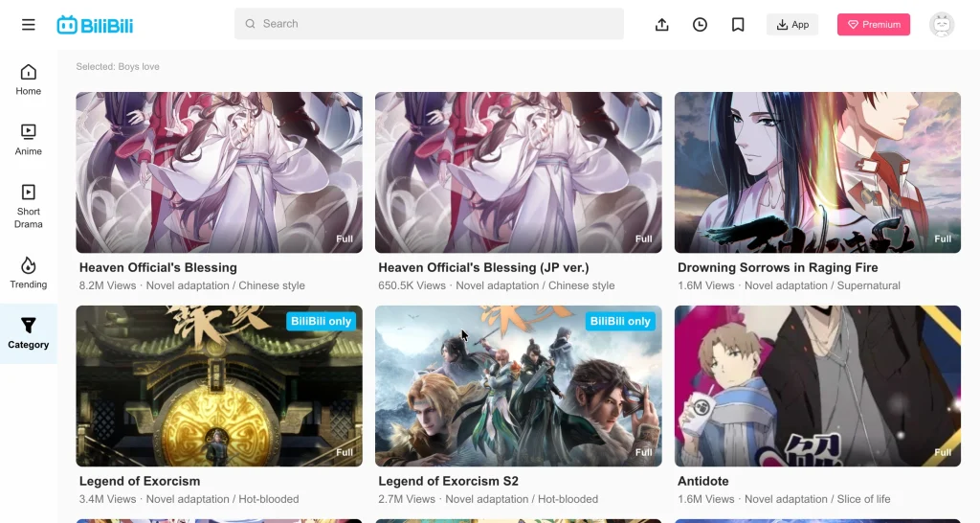980x523 pixels.
Task: Select Category in sidebar
Action: pos(28,333)
